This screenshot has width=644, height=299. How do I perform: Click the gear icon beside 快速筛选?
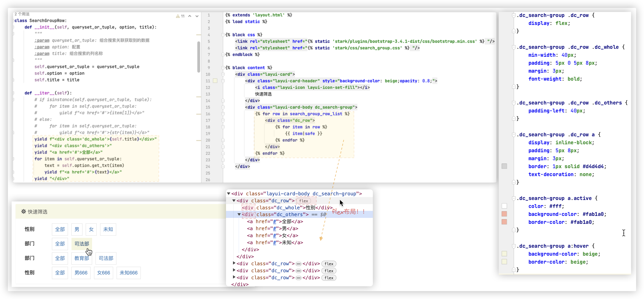click(x=23, y=212)
